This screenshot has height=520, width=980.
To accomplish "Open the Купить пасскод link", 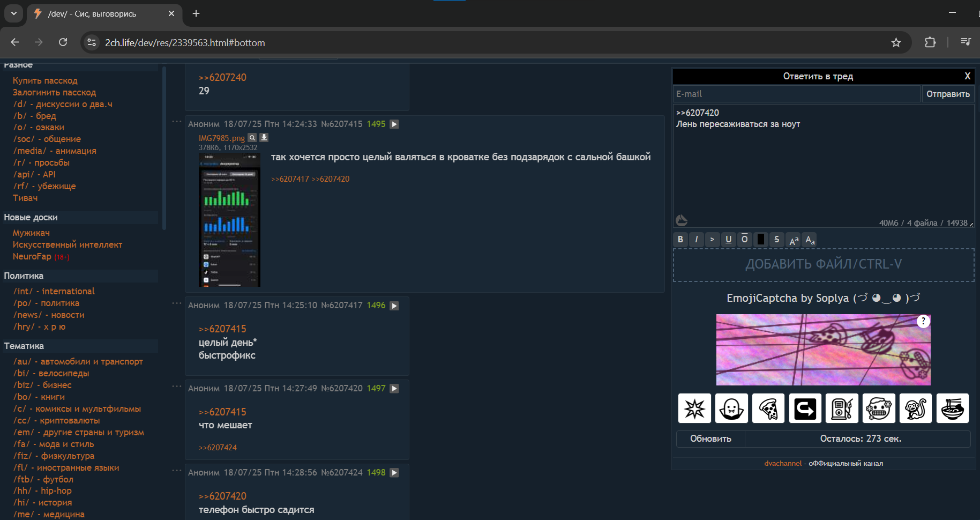I will click(x=45, y=80).
